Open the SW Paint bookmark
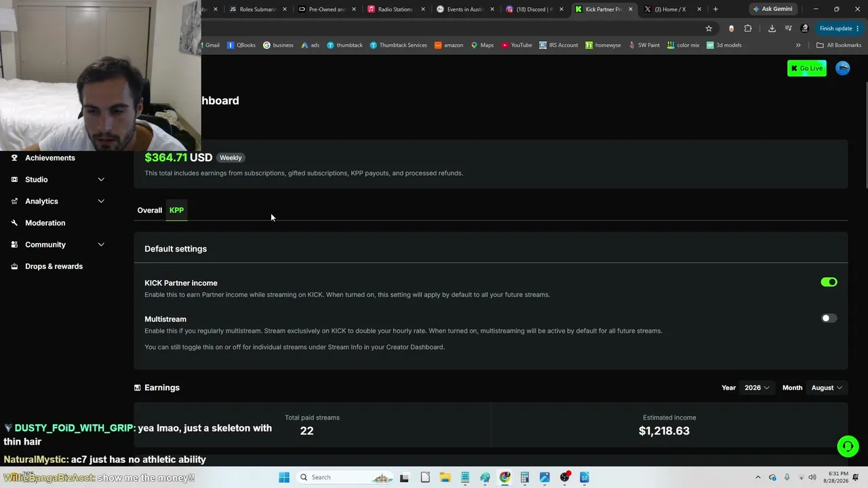868x488 pixels. [x=644, y=45]
